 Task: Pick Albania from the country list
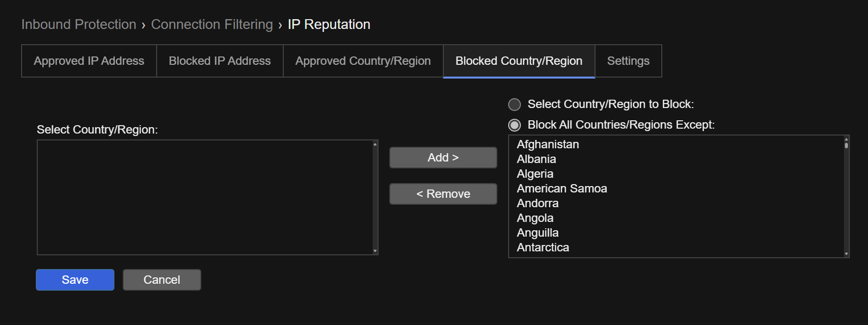coord(536,159)
